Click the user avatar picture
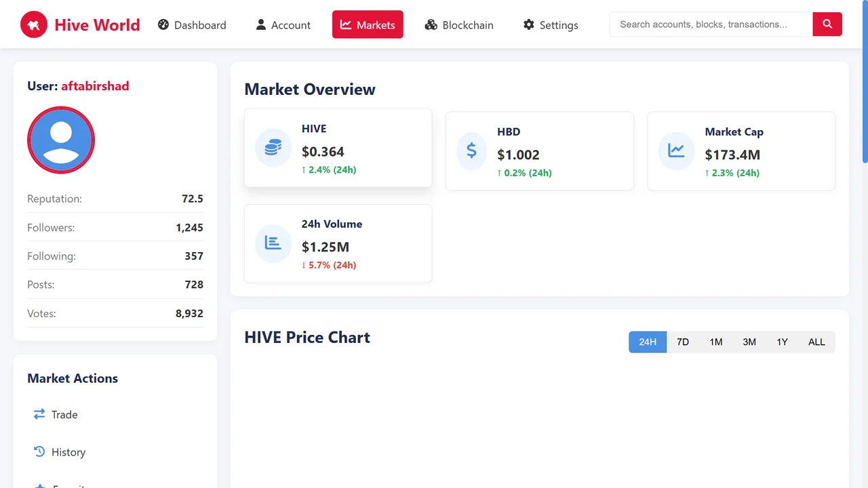This screenshot has width=868, height=488. pos(61,140)
